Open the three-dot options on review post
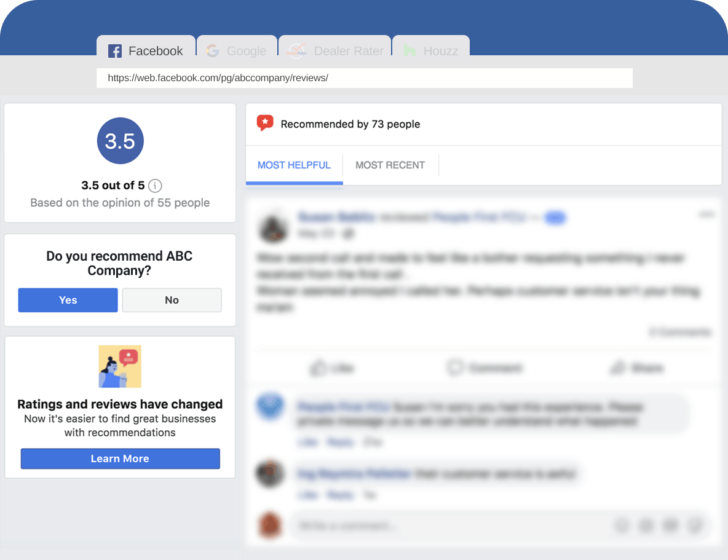 tap(706, 214)
